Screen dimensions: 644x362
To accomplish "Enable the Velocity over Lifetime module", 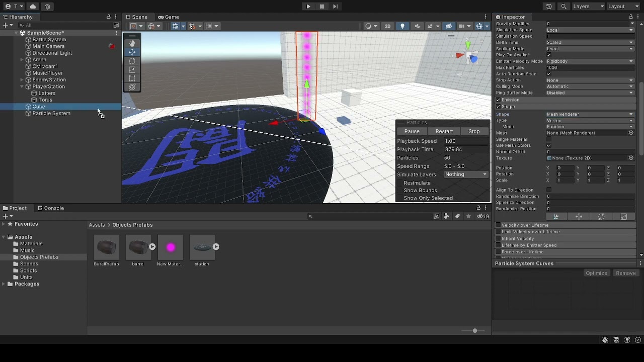I will coord(498,225).
